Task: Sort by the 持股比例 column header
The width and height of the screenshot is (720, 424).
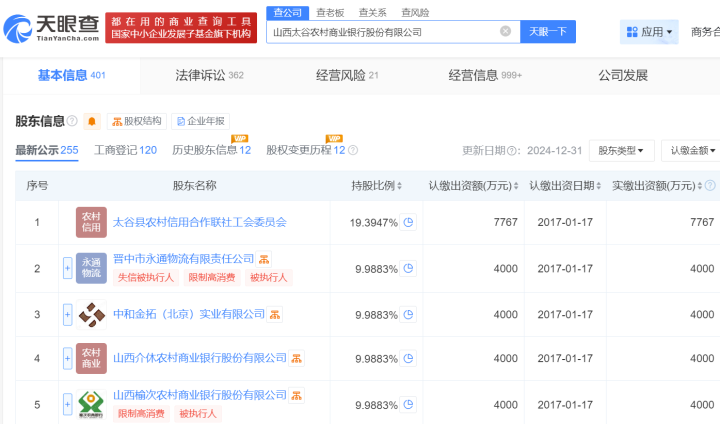Action: pyautogui.click(x=378, y=186)
